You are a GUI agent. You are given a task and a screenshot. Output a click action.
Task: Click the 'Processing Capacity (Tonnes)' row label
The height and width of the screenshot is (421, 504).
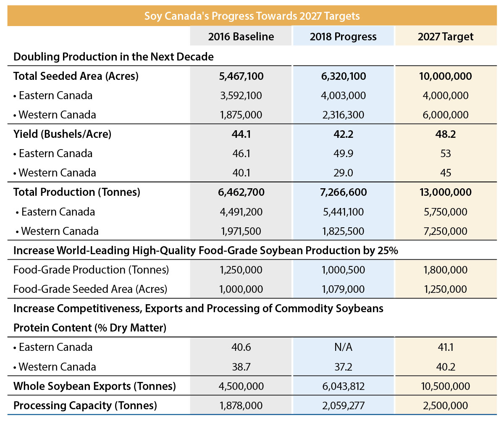(85, 405)
